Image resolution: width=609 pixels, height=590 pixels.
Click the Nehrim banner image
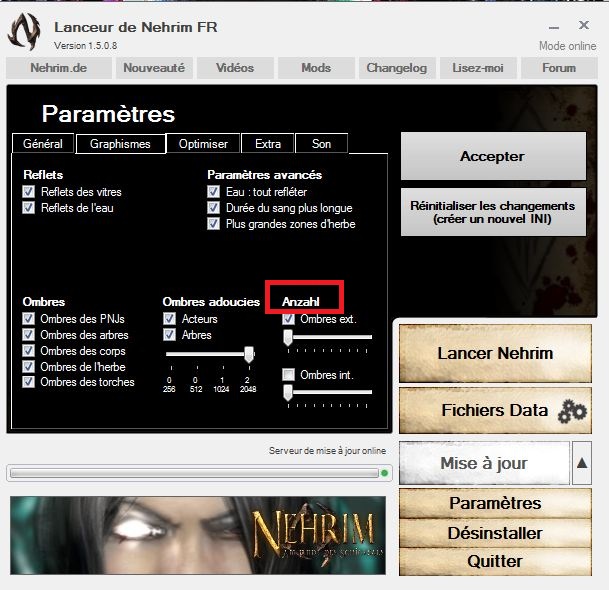tap(198, 535)
